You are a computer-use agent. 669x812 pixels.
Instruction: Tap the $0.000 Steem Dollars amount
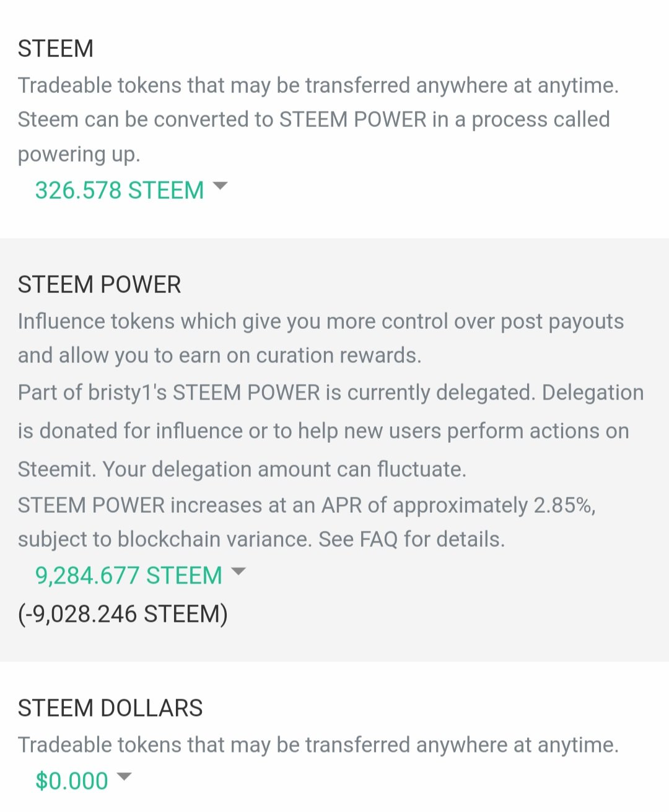[72, 781]
